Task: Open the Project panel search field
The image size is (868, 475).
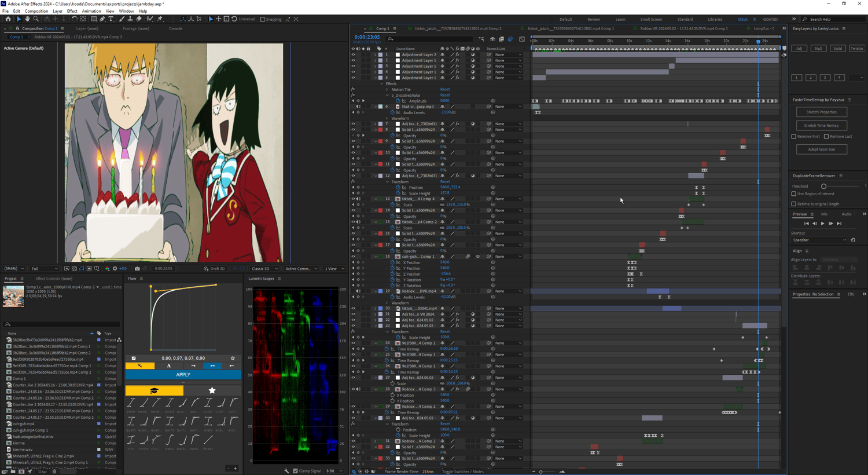Action: (62, 324)
